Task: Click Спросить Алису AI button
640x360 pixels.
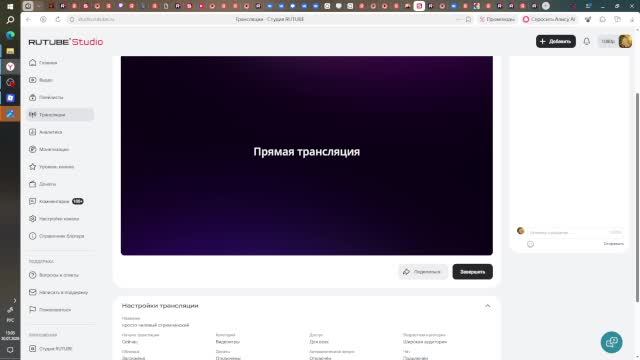Action: pyautogui.click(x=549, y=19)
